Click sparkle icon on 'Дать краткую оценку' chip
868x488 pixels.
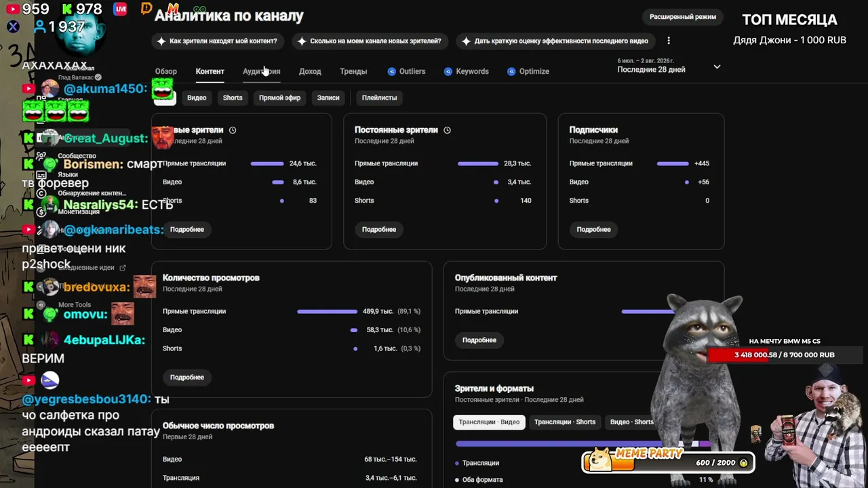tap(467, 41)
